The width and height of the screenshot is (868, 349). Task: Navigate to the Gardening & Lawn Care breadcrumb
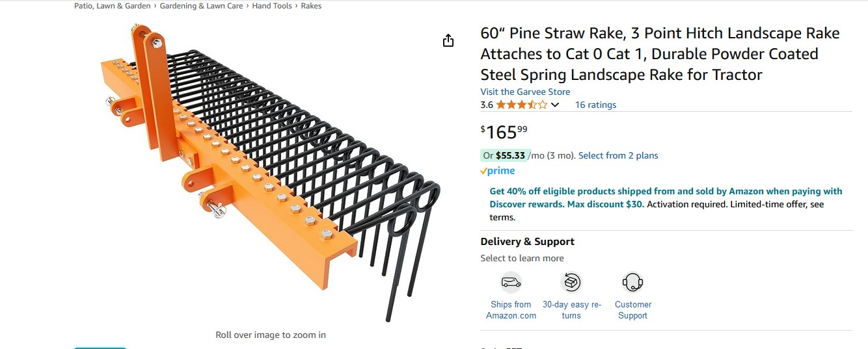point(201,6)
